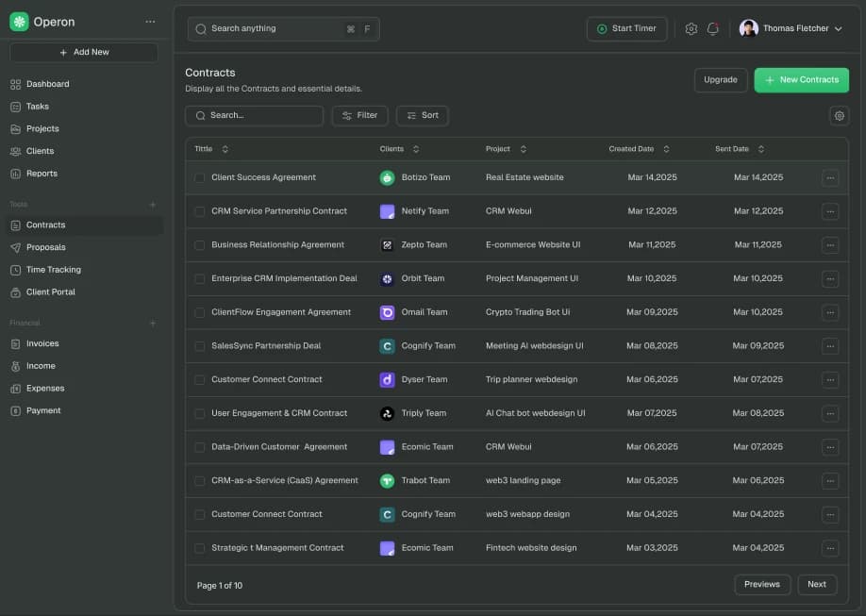Tick the checkbox next to SalesSync Partnership Deal
Image resolution: width=866 pixels, height=616 pixels.
(x=200, y=345)
